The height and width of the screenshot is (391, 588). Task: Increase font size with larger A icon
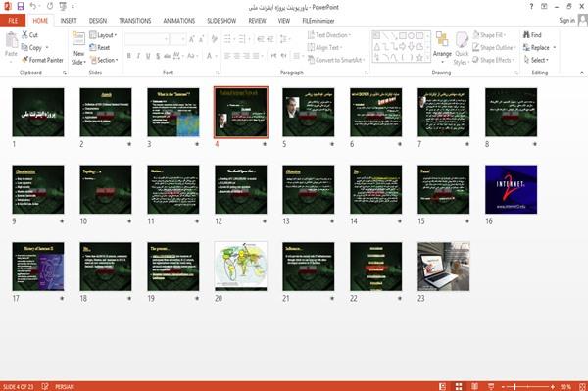[192, 39]
